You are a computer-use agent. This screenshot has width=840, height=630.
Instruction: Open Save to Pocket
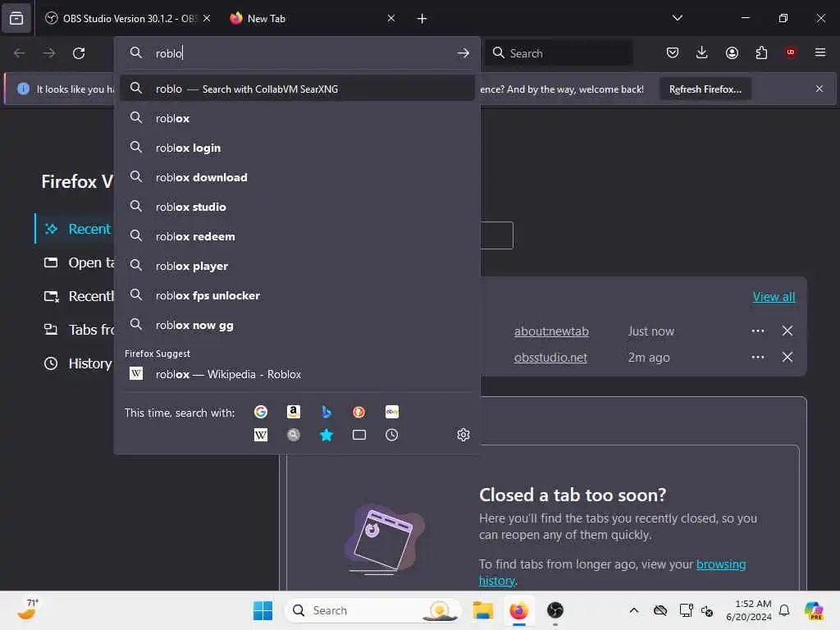[673, 52]
